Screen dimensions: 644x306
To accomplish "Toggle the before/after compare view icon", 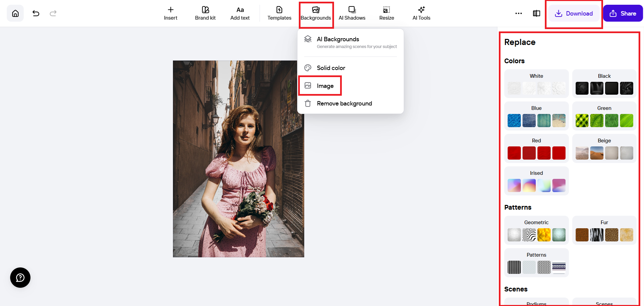I will click(536, 14).
